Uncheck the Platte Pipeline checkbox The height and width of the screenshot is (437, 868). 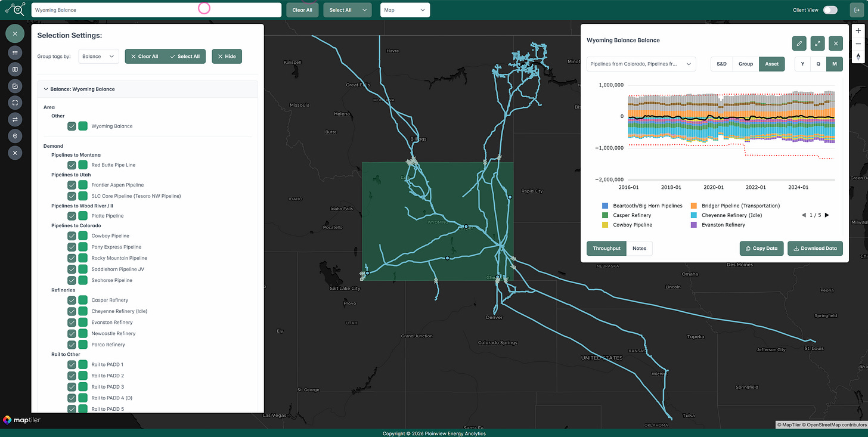(x=72, y=216)
